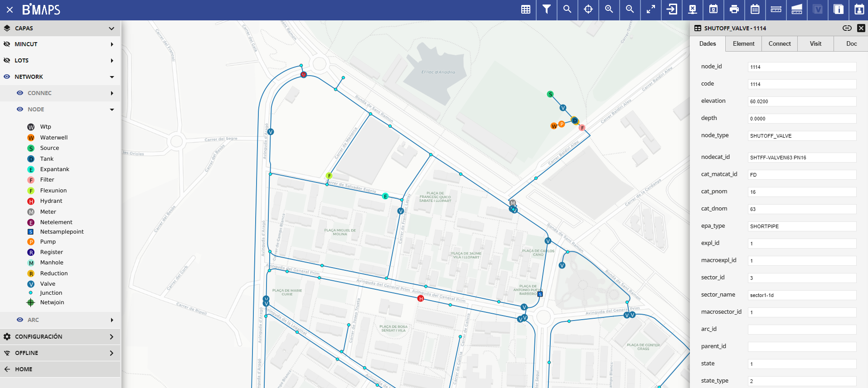Click the Hydrant legend entry
This screenshot has height=388, width=868.
(51, 201)
